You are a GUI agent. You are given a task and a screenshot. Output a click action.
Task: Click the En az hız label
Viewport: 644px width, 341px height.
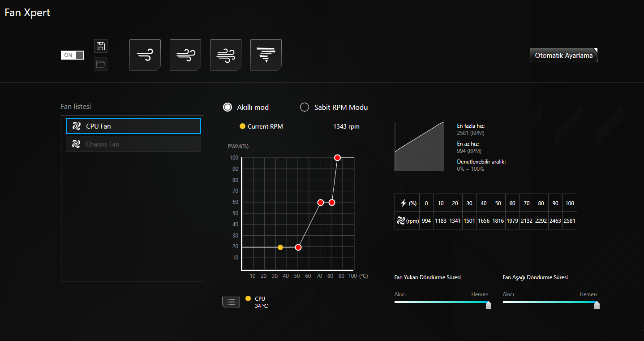pyautogui.click(x=468, y=144)
